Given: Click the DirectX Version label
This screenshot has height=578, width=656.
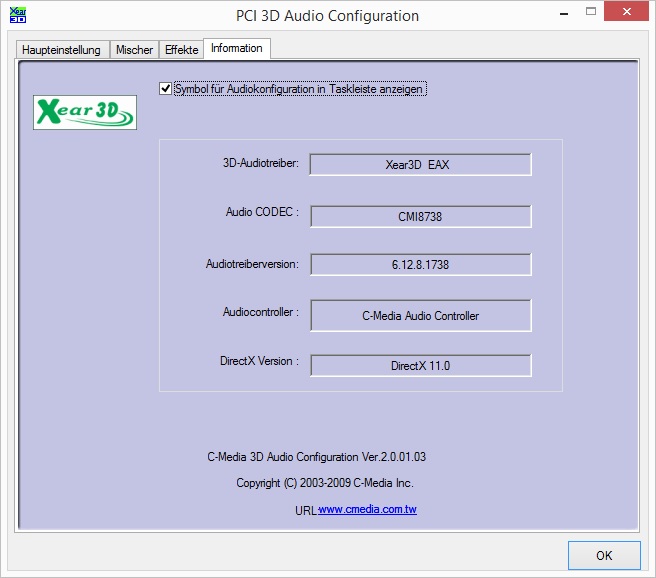Looking at the screenshot, I should 259,361.
